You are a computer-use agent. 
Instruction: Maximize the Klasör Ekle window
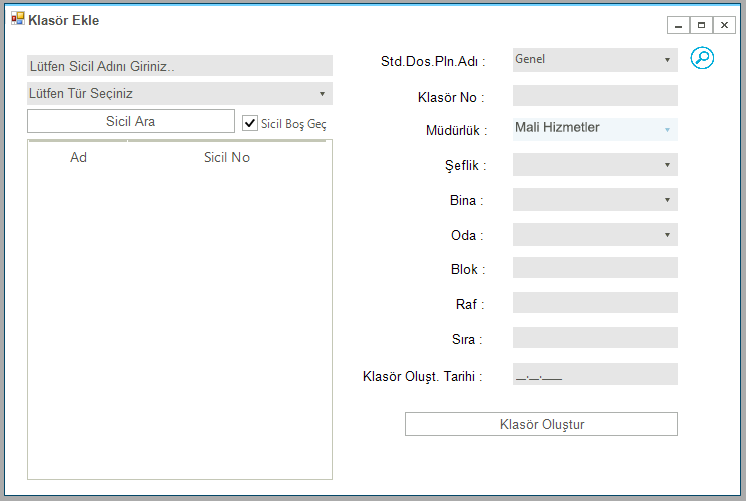point(701,25)
